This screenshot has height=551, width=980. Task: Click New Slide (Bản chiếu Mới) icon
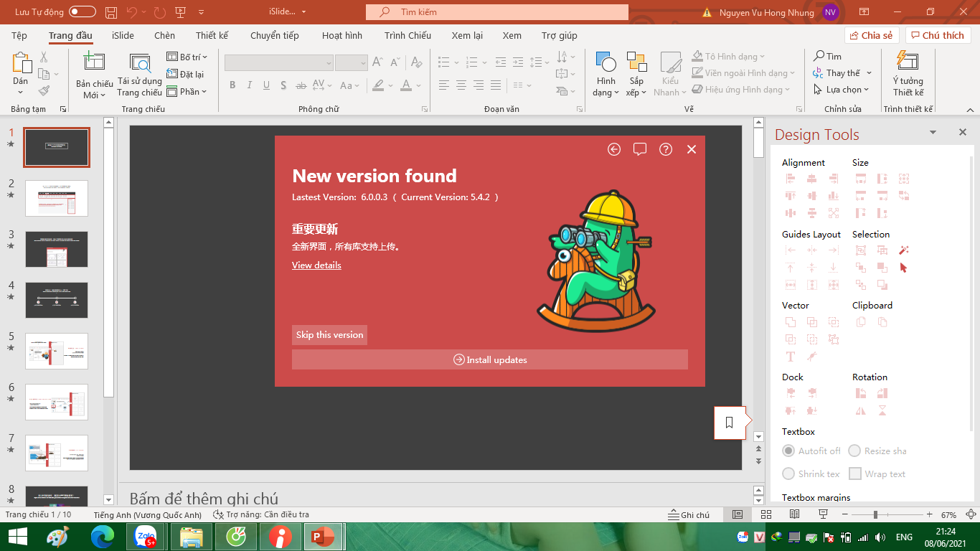click(94, 62)
